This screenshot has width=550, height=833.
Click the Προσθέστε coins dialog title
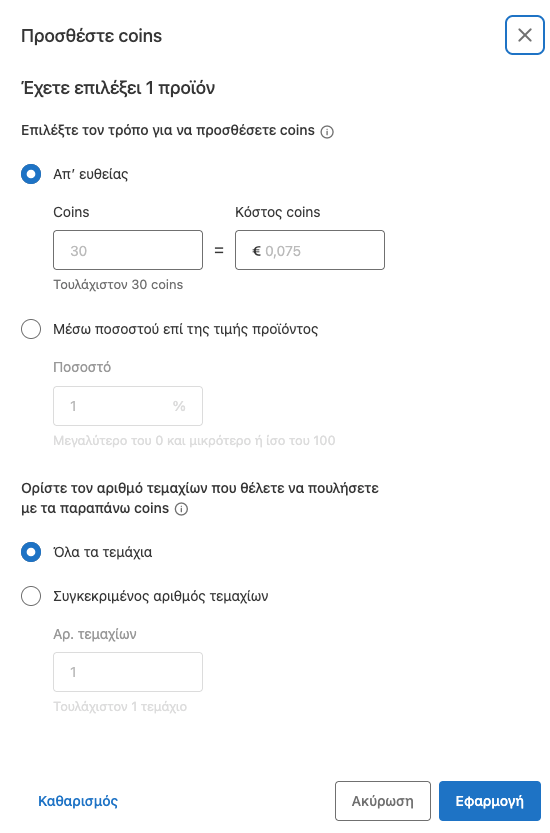(91, 36)
